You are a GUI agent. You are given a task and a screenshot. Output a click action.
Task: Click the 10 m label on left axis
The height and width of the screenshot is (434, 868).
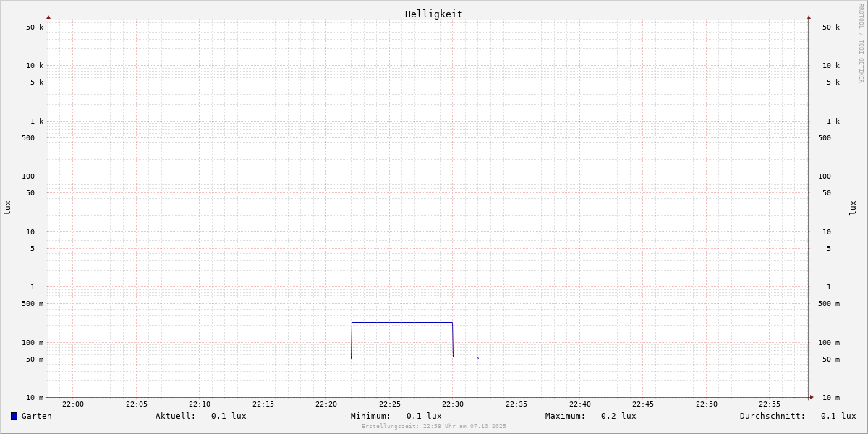pos(35,398)
